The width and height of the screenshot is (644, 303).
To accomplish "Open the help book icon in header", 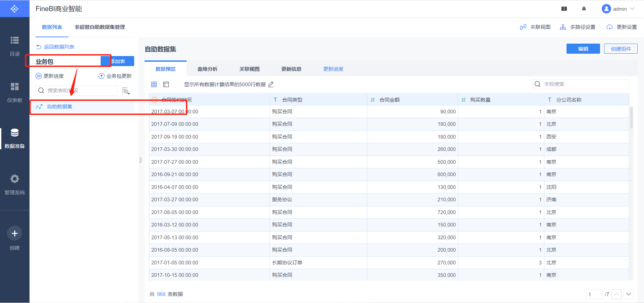I will [564, 9].
